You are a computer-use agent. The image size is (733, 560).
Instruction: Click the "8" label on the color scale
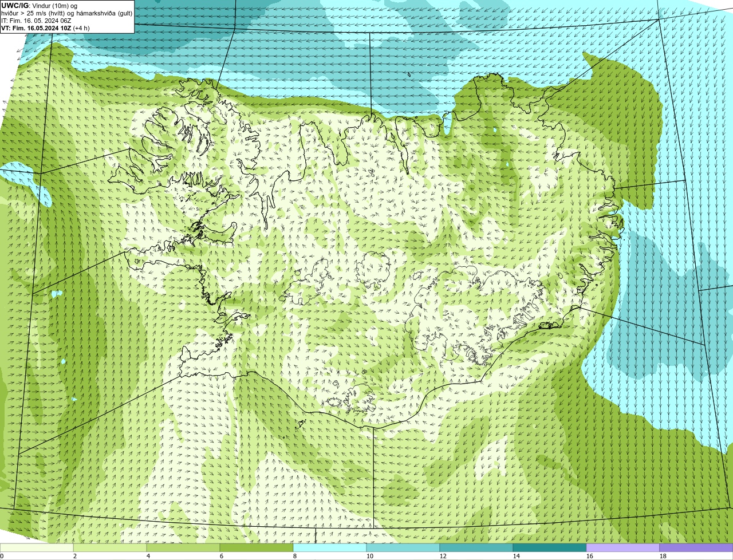[295, 556]
